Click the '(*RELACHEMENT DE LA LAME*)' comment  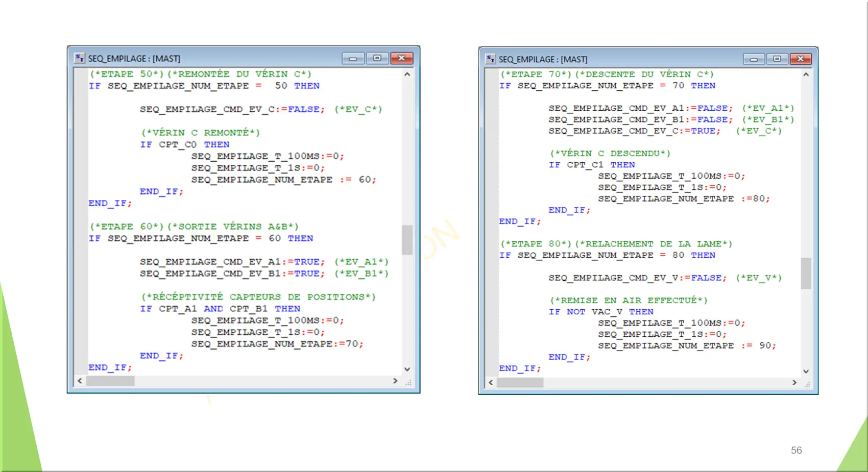click(x=654, y=244)
